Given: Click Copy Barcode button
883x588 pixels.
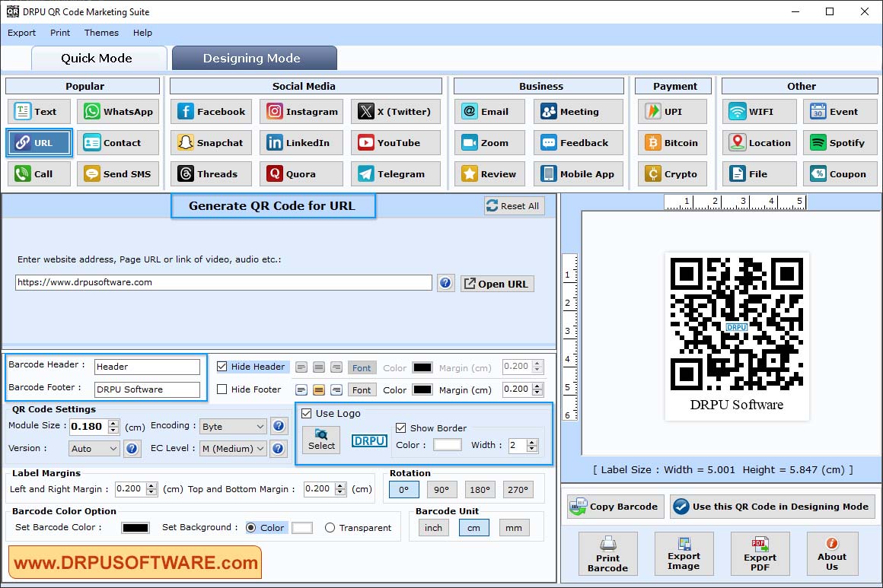Looking at the screenshot, I should tap(616, 507).
